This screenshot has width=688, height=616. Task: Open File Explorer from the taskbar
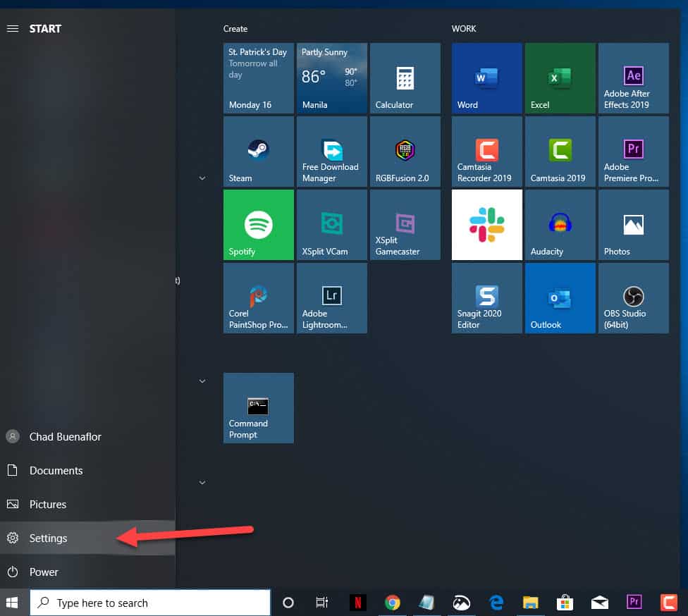click(531, 603)
